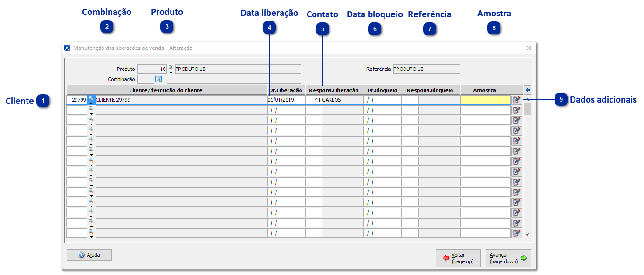Select the CLIENTE 29799 description cell
This screenshot has width=644, height=275.
[x=181, y=100]
